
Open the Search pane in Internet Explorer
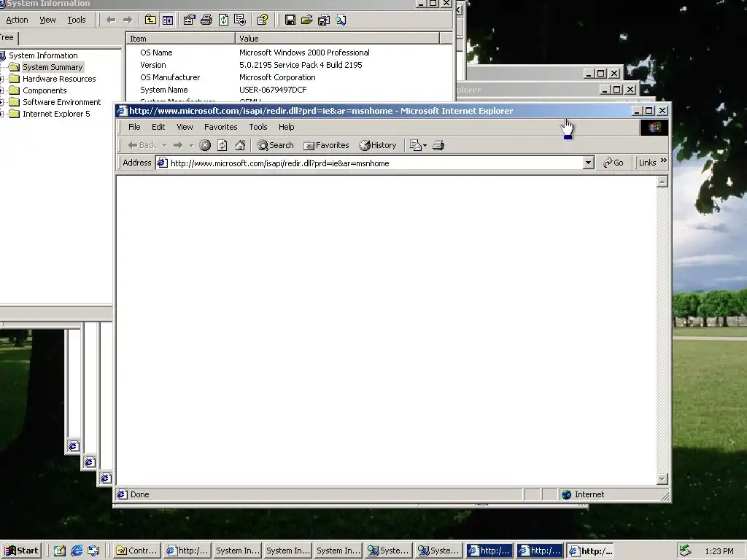[275, 145]
